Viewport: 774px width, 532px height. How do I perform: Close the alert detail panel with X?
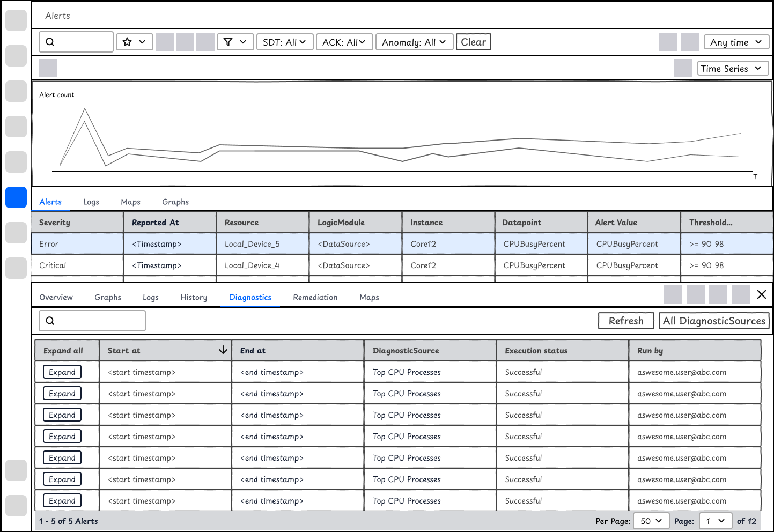(762, 294)
